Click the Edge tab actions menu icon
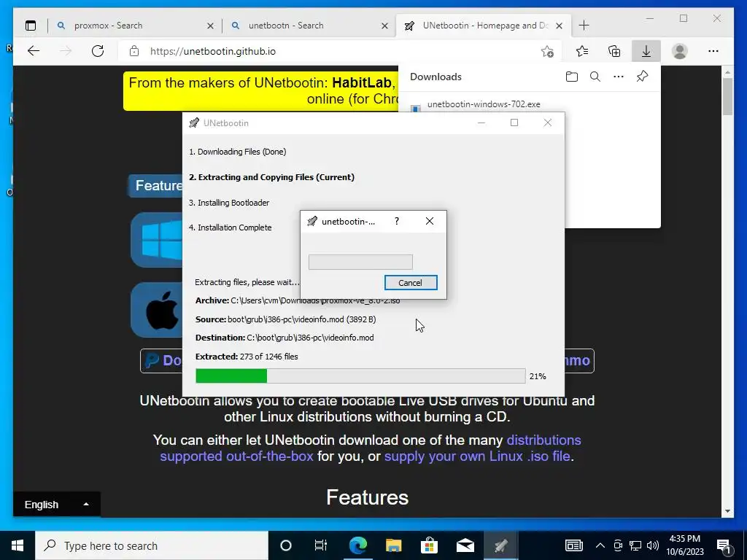Screen dimensions: 747x560 coord(31,26)
